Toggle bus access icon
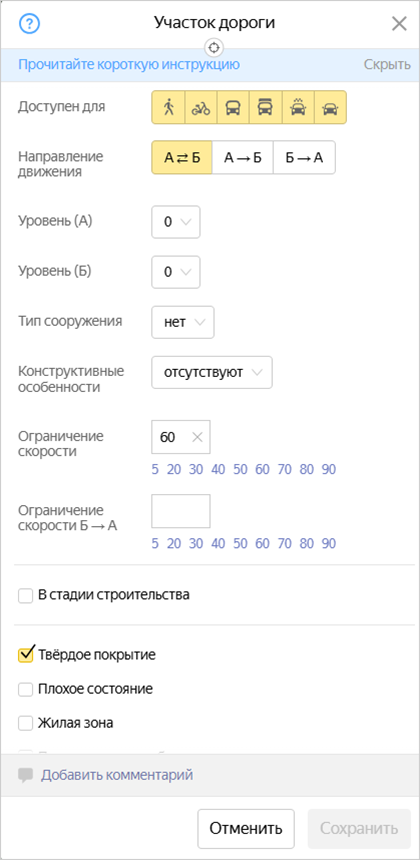 233,108
